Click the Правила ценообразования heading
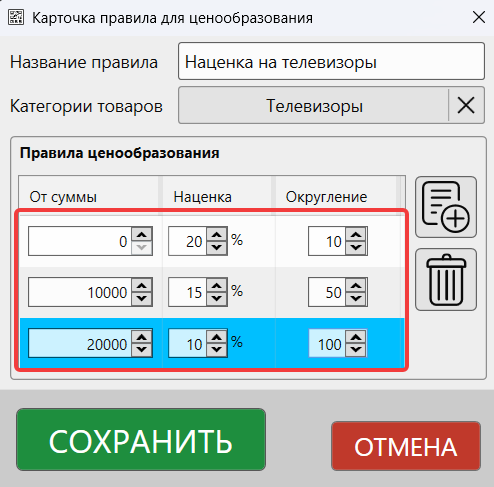The image size is (494, 487). (x=120, y=153)
